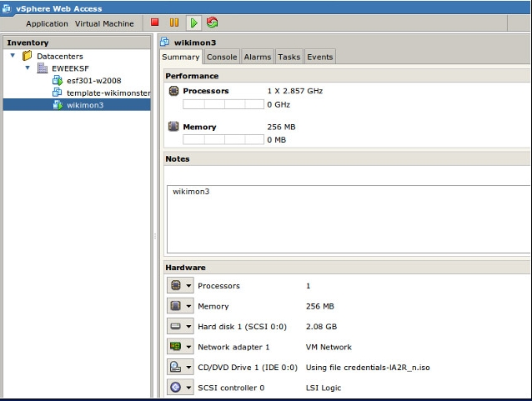Click the Performance Processors chip icon
The width and height of the screenshot is (532, 401).
point(173,91)
